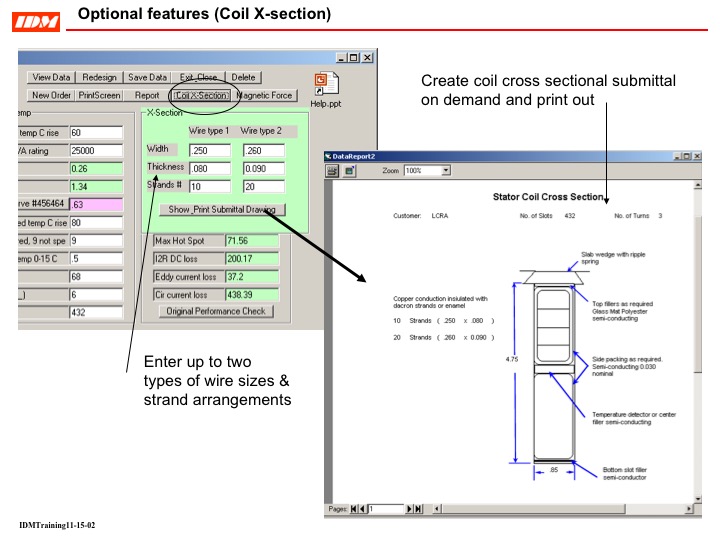This screenshot has height=540, width=720.
Task: Click the export icon in DataReport2 toolbar
Action: (350, 171)
